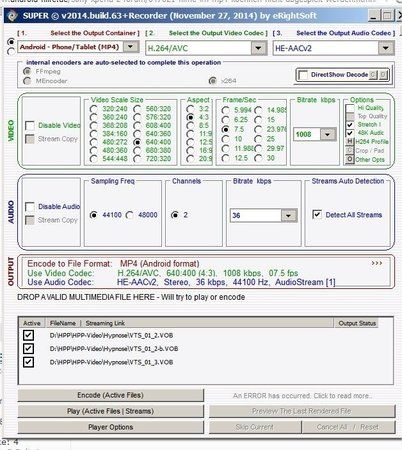402x450 pixels.
Task: Click the Active column header
Action: point(32,323)
